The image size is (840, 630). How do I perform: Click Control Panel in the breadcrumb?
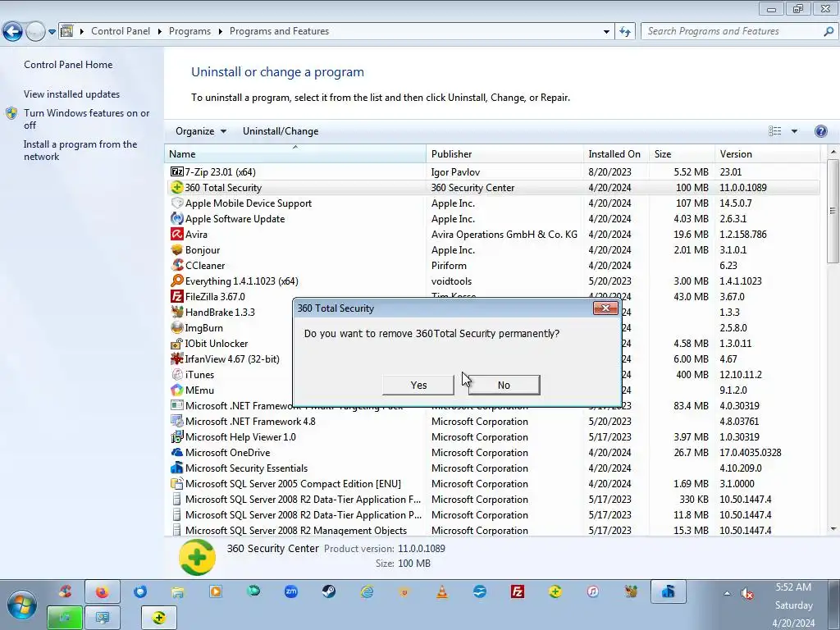[x=121, y=31]
